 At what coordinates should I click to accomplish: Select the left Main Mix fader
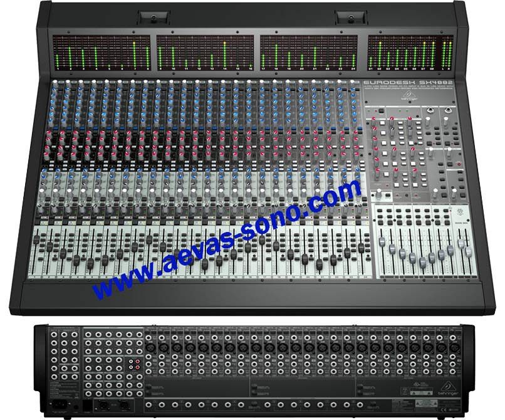pos(461,243)
